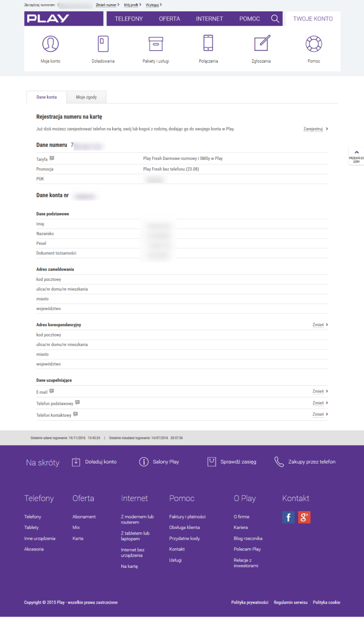
Task: Show the E-mail info tooltip icon
Action: (x=52, y=391)
